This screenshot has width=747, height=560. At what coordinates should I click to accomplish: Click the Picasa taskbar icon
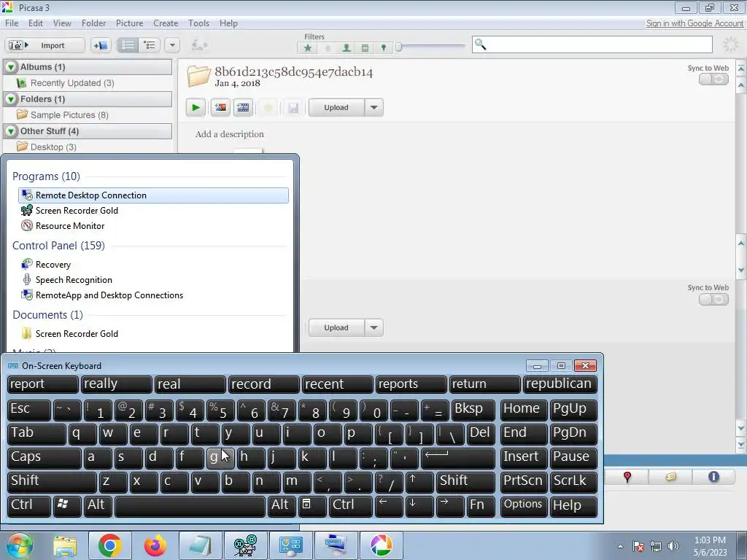click(381, 545)
